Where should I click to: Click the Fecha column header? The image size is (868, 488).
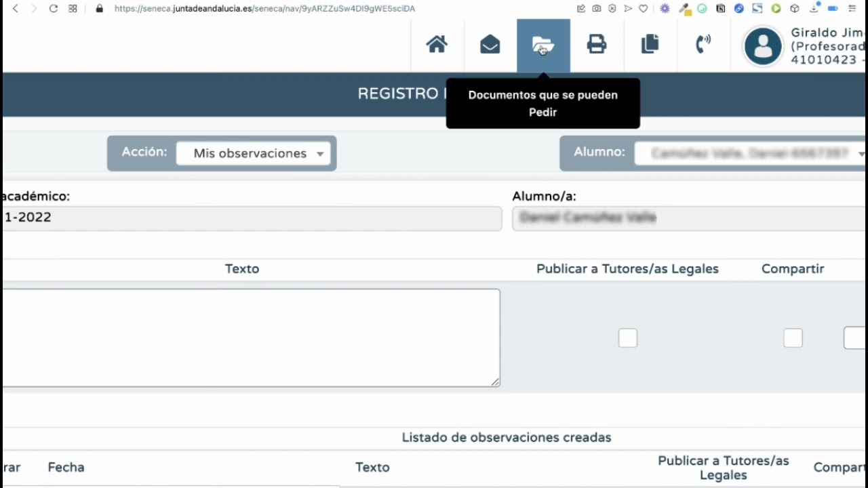pyautogui.click(x=66, y=467)
